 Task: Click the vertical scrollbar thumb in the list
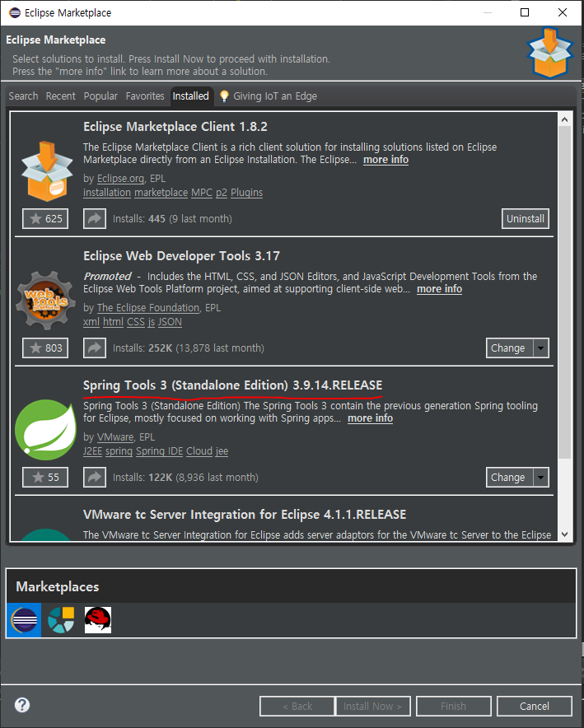coord(564,292)
